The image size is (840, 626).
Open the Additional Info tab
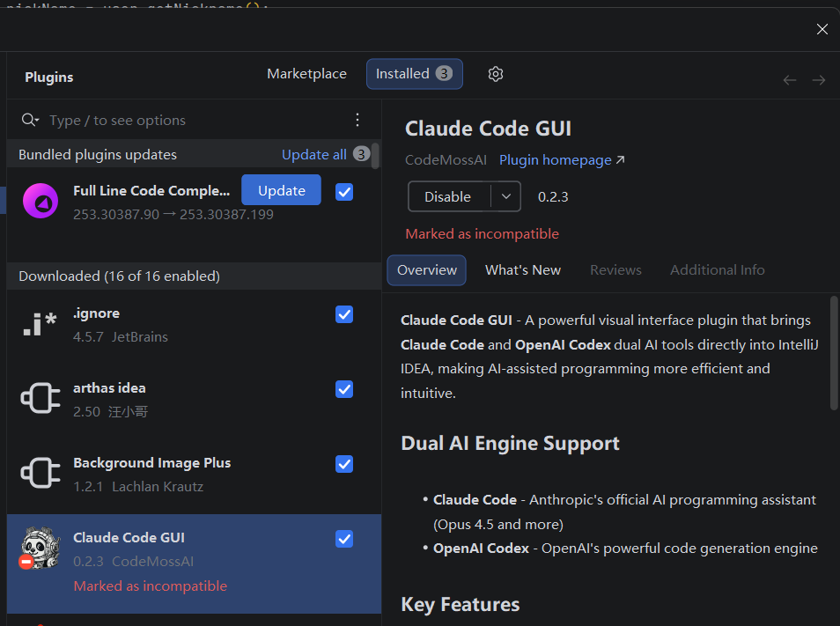pos(718,270)
